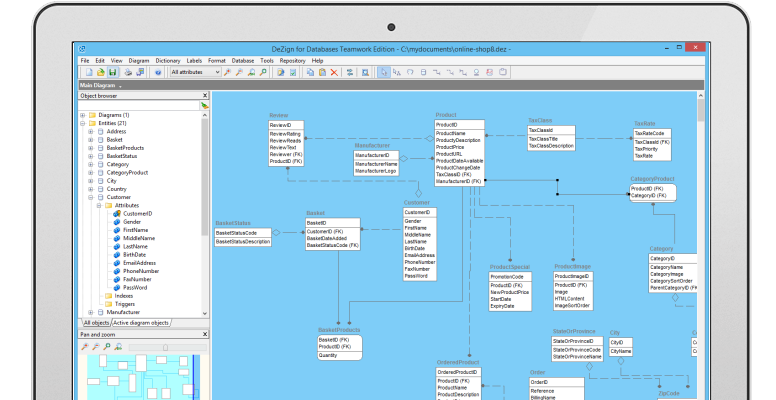776x400 pixels.
Task: Open the Repository menu
Action: [x=292, y=60]
